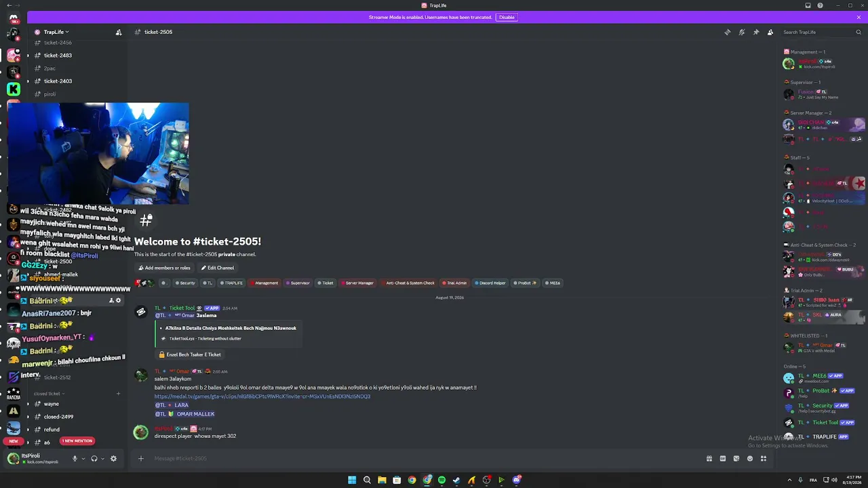The image size is (868, 488).
Task: Open pinned messages pin icon
Action: (756, 32)
